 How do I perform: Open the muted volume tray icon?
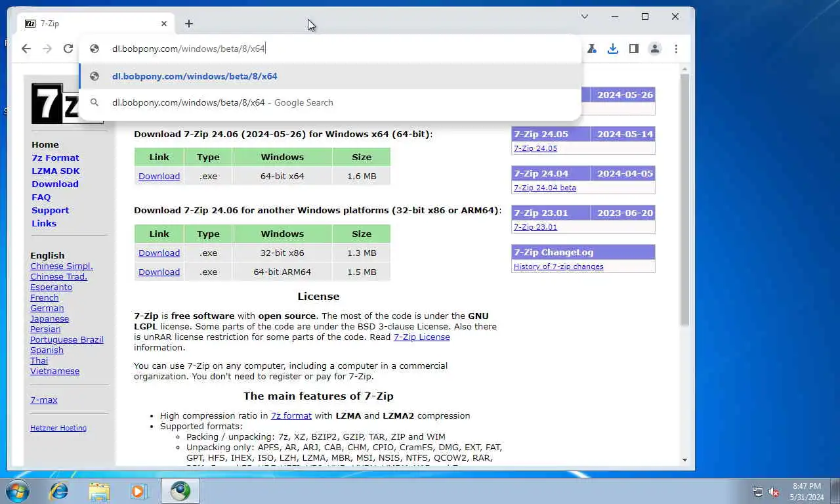click(774, 492)
